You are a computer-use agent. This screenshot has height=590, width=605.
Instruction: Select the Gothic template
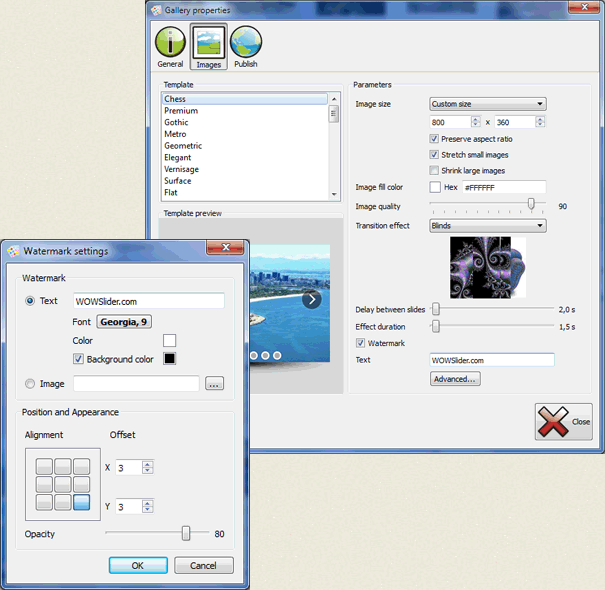pyautogui.click(x=245, y=122)
